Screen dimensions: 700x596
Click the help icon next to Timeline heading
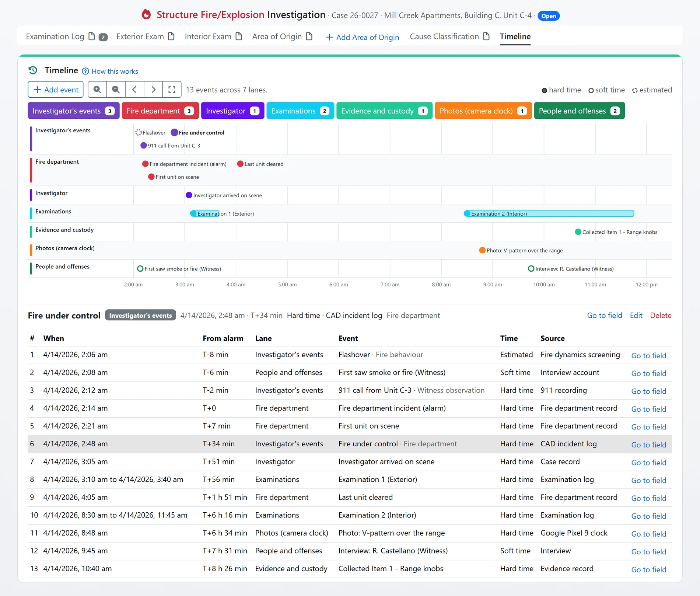coord(85,71)
